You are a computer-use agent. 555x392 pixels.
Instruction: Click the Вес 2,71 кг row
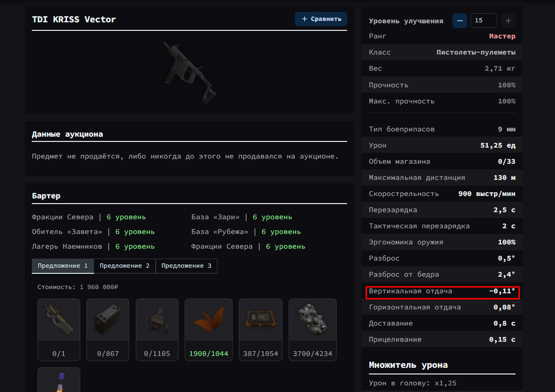[442, 69]
